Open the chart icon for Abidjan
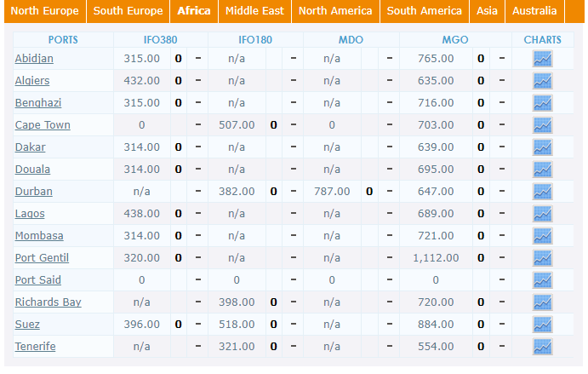Screen dimensions: 588x374 [x=542, y=59]
